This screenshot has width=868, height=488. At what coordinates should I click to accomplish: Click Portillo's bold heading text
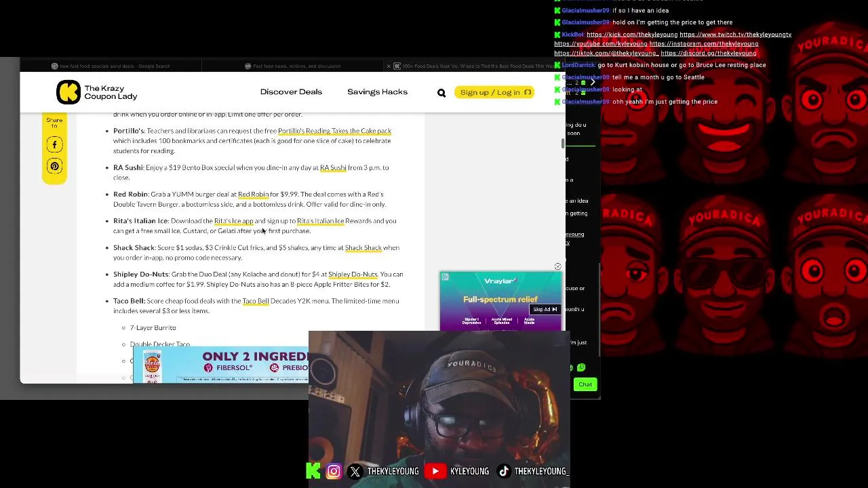tap(129, 131)
